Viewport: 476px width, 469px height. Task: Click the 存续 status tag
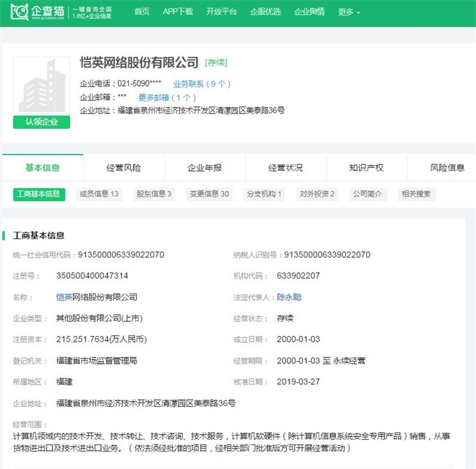[216, 63]
